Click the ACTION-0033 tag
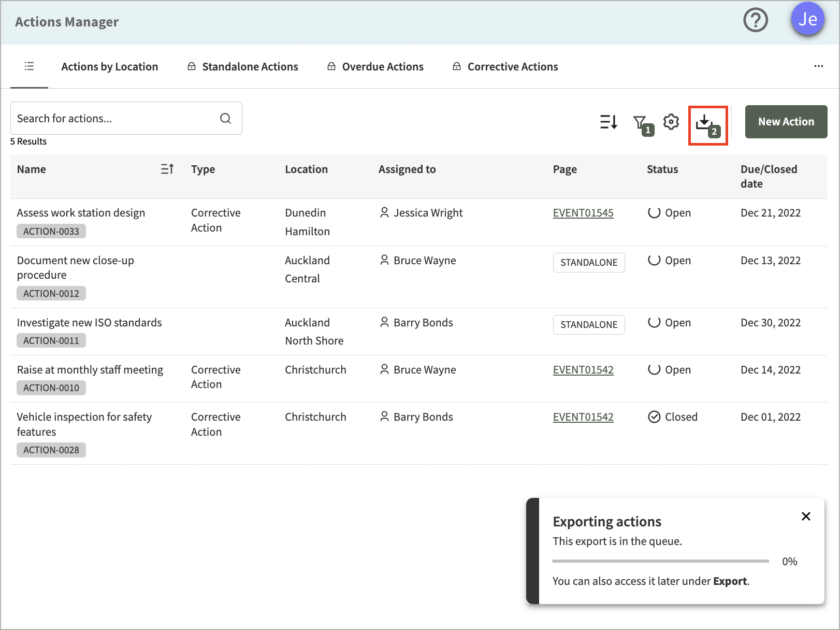This screenshot has height=630, width=840. click(51, 231)
